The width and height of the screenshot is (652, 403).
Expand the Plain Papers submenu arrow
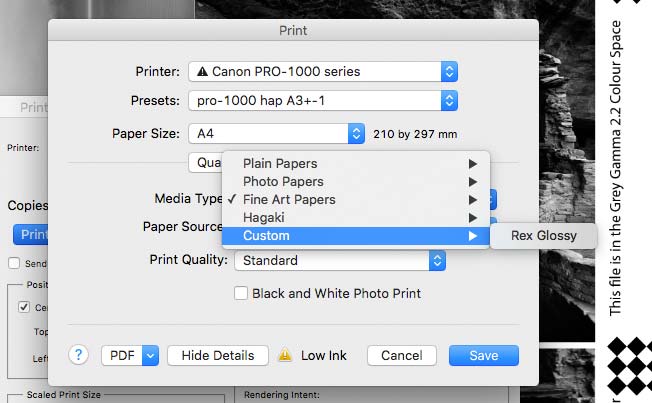(473, 164)
